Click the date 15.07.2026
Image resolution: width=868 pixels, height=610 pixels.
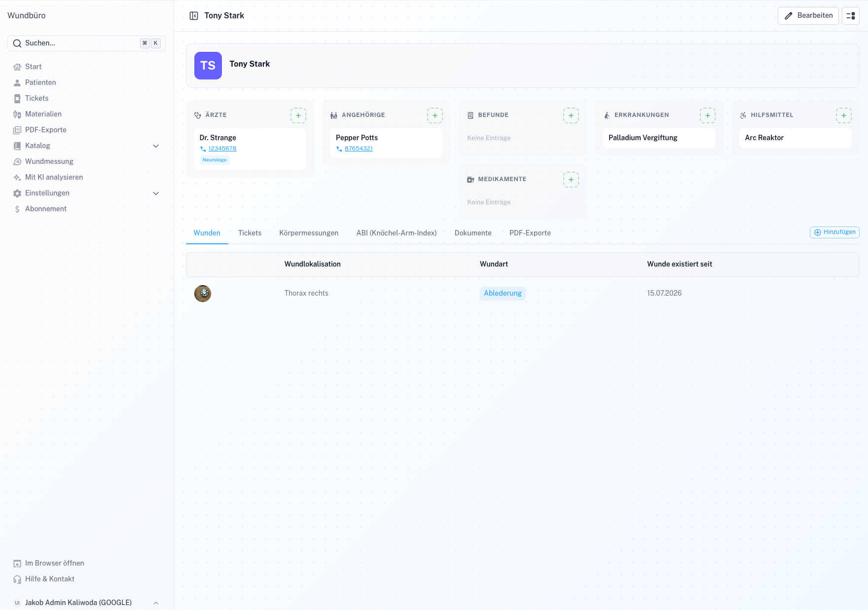click(x=664, y=293)
